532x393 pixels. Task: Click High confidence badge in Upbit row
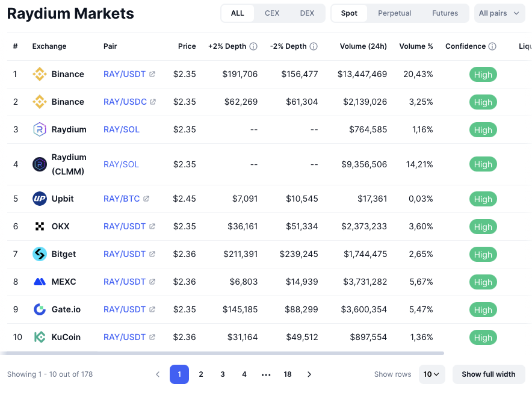483,199
